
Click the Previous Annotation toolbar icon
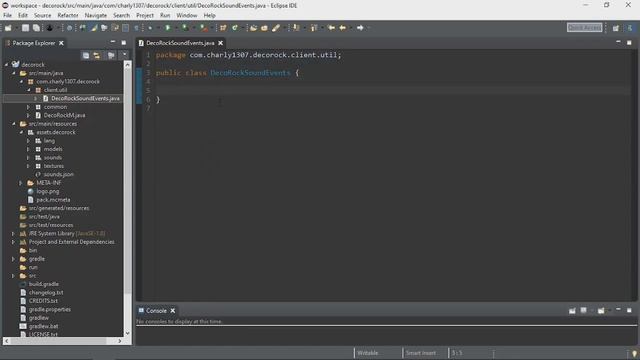pyautogui.click(x=314, y=28)
